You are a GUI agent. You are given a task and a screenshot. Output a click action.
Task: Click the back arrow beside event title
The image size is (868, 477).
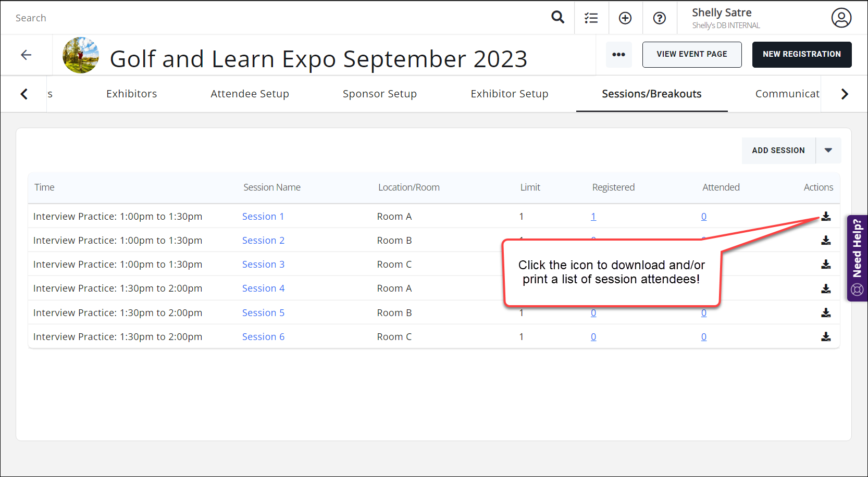pyautogui.click(x=26, y=55)
